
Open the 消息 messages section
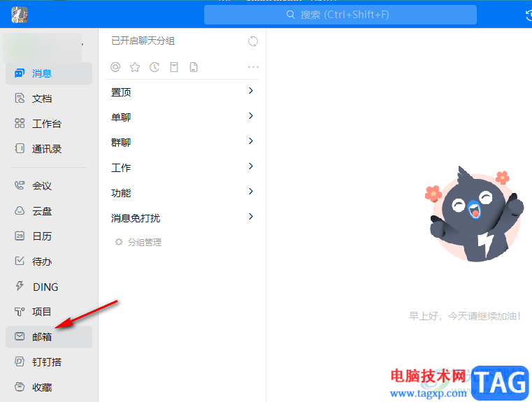49,73
